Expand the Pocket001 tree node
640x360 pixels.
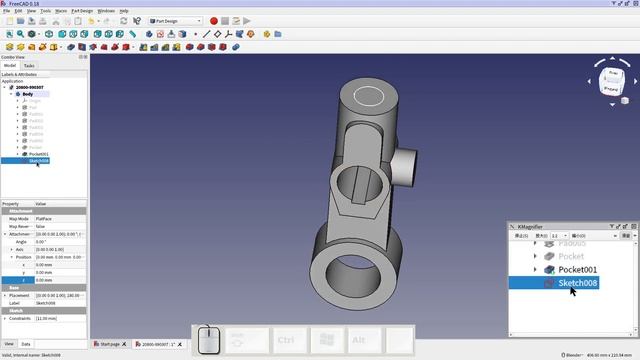(x=18, y=154)
